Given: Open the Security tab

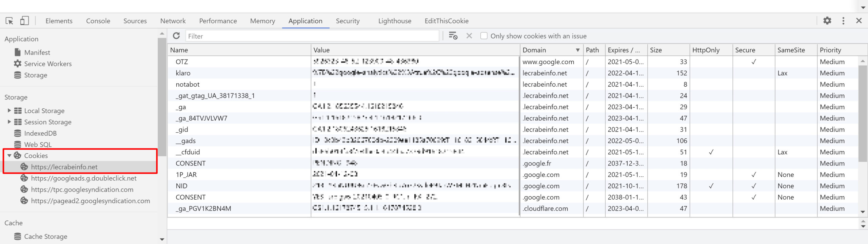Looking at the screenshot, I should pyautogui.click(x=348, y=21).
